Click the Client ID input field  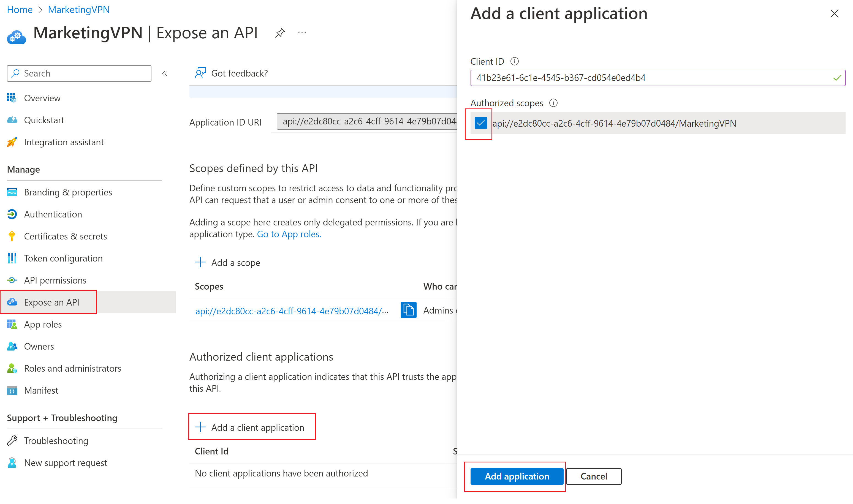(x=658, y=78)
